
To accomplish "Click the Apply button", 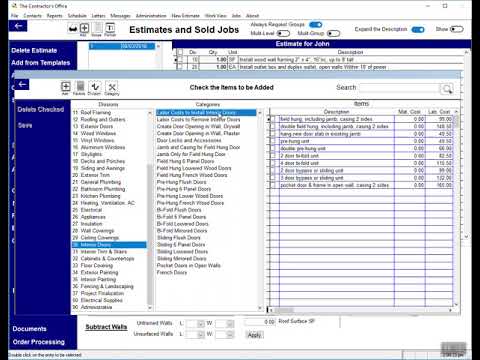I will point(254,335).
